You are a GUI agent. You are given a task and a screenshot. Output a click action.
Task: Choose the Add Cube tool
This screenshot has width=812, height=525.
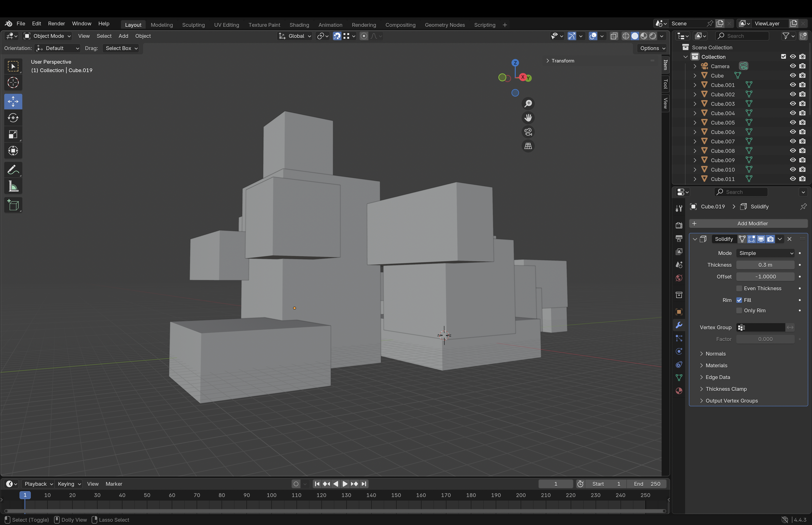click(13, 205)
